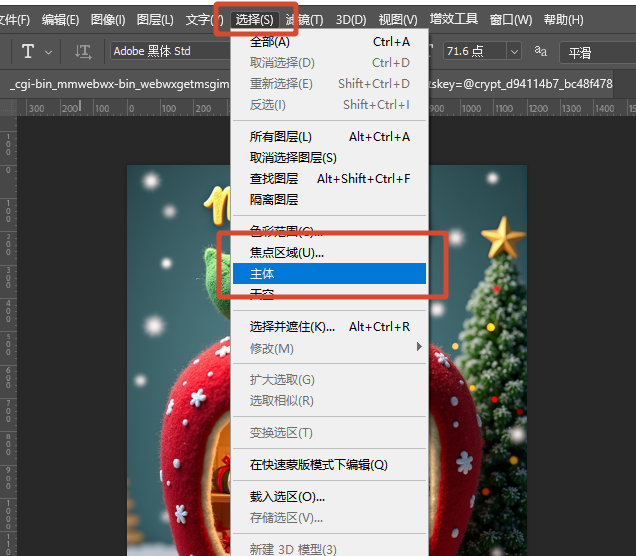The image size is (636, 556).
Task: Open the 视图(V) menu
Action: (x=398, y=19)
